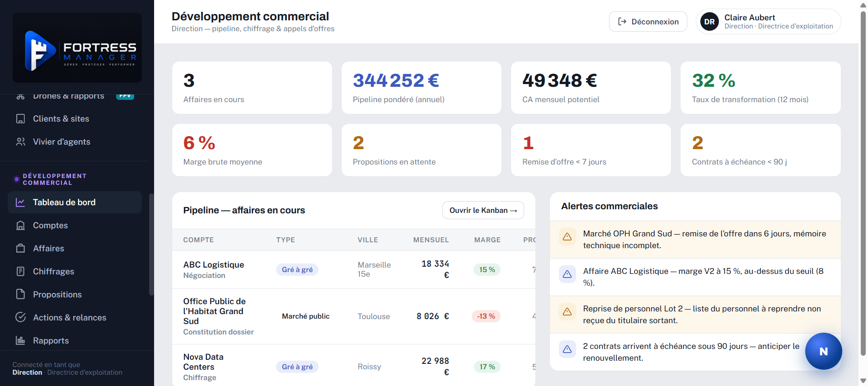Click the Marché OPH Grand Sud alert text
This screenshot has width=868, height=386.
click(x=704, y=240)
